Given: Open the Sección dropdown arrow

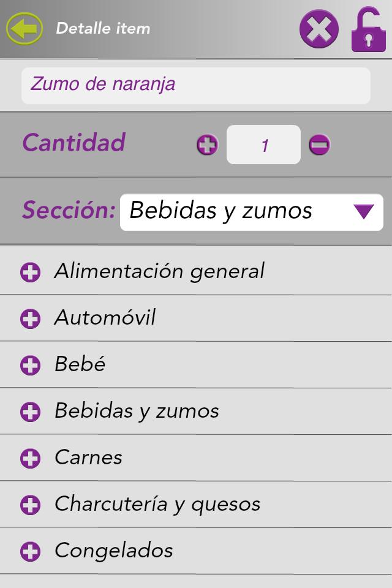Looking at the screenshot, I should (364, 212).
